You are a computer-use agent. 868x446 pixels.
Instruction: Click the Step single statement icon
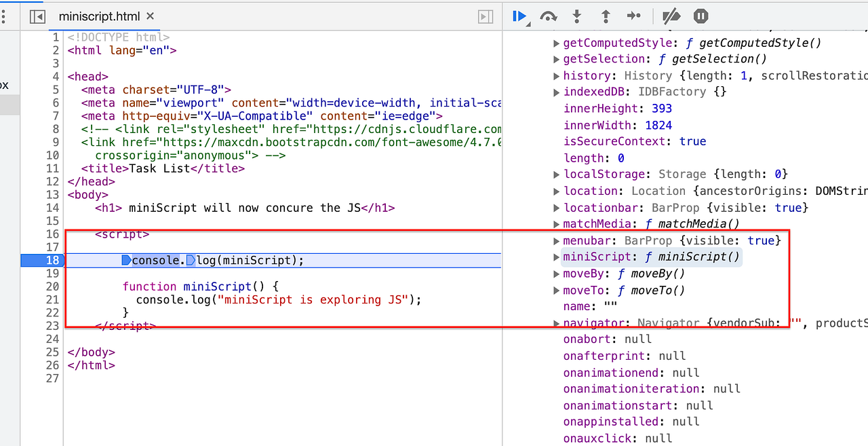click(634, 16)
